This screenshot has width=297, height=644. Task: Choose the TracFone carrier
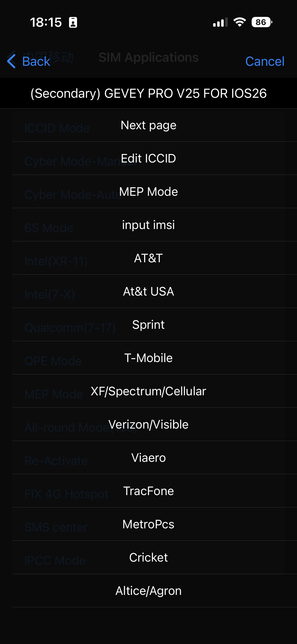click(x=148, y=491)
